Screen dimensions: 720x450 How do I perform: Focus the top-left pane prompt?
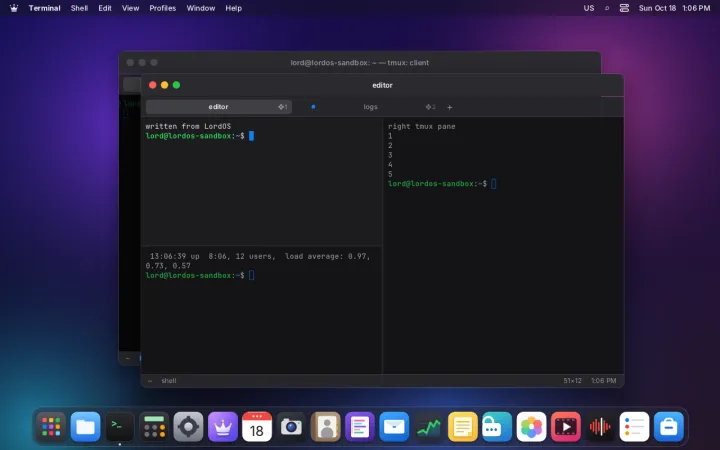199,136
